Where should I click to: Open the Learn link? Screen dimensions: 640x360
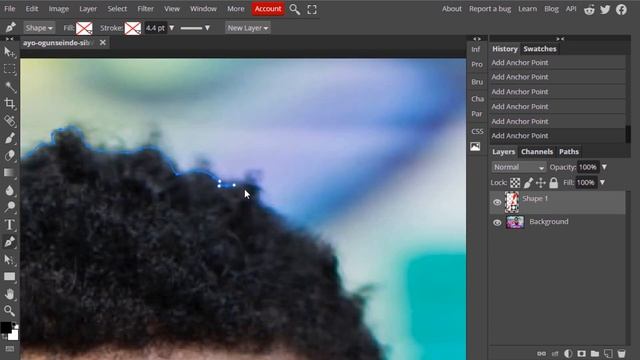pos(527,9)
